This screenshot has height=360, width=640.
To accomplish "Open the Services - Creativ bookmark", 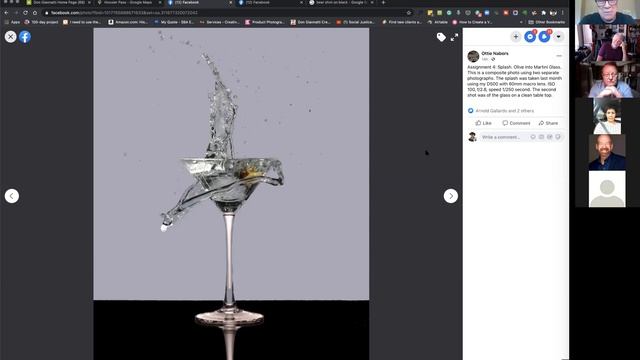I will 219,22.
